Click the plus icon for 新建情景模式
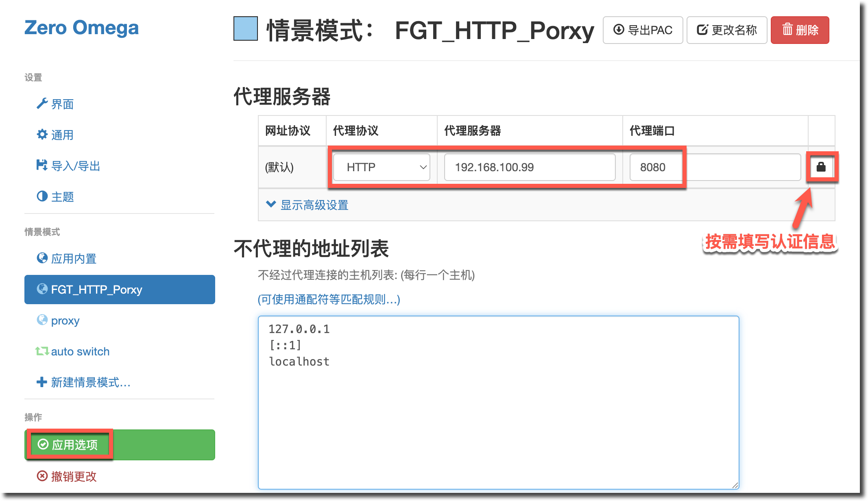Screen dimensions: 868x501 click(42, 382)
